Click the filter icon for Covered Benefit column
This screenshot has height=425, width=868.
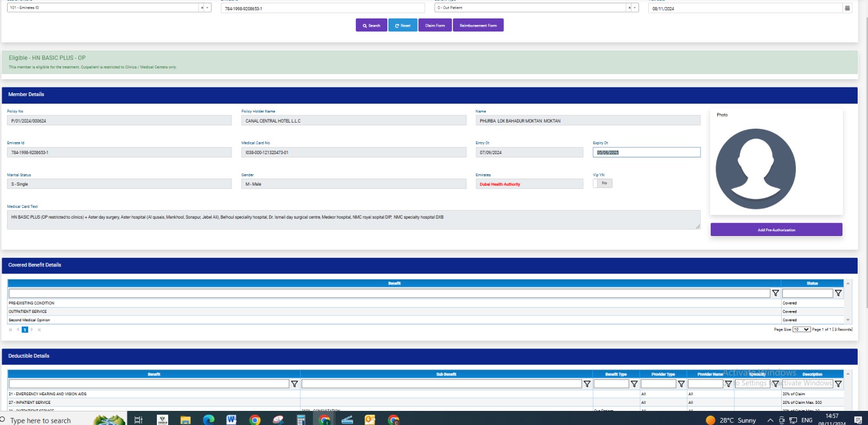click(775, 293)
